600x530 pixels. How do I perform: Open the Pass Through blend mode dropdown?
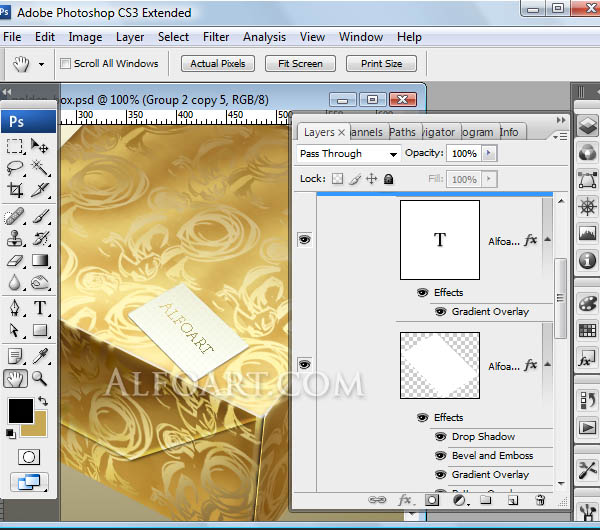(x=349, y=154)
